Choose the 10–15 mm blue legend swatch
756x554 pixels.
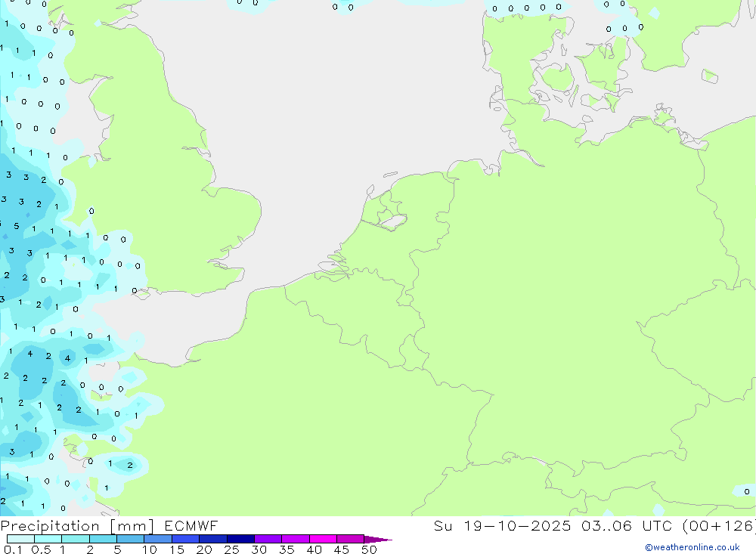click(x=158, y=539)
